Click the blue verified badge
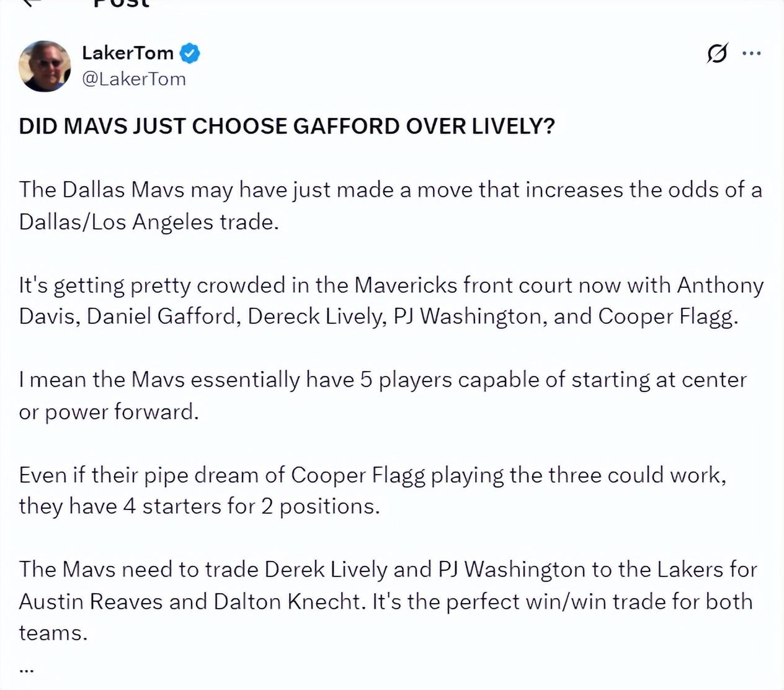784x690 pixels. coord(190,53)
